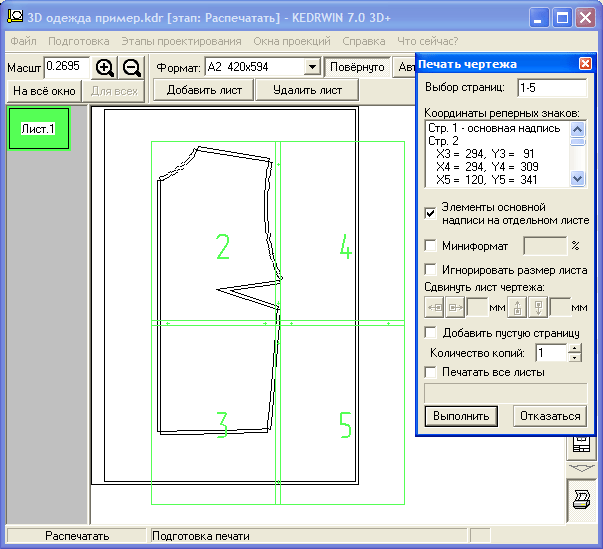The height and width of the screenshot is (549, 603).
Task: Click the Для всех button
Action: 114,91
